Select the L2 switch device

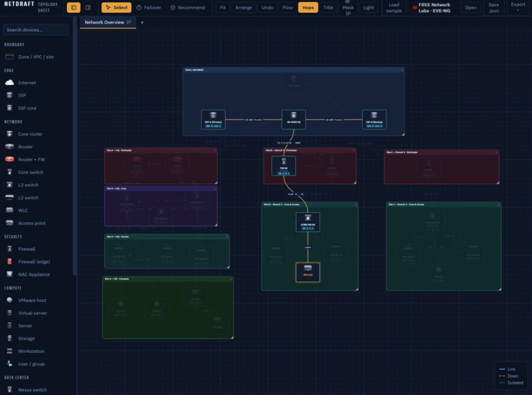(36, 198)
